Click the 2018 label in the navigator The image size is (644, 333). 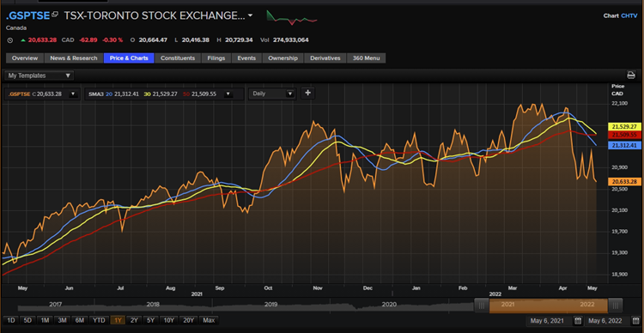153,305
